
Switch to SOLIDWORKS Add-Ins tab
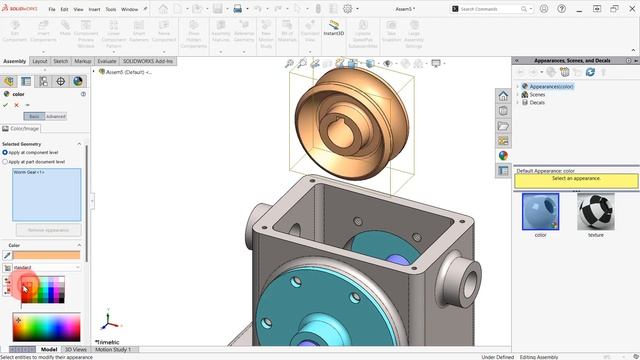pyautogui.click(x=148, y=61)
